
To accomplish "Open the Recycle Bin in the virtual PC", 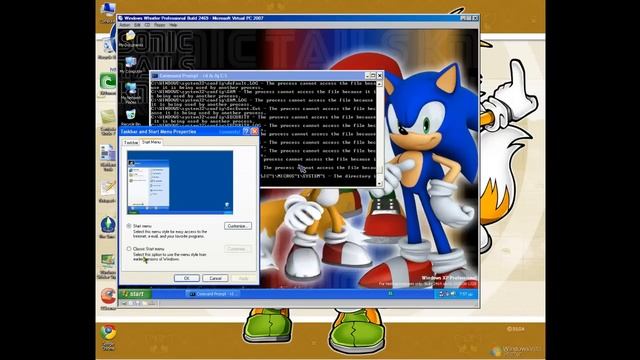I will tap(131, 118).
